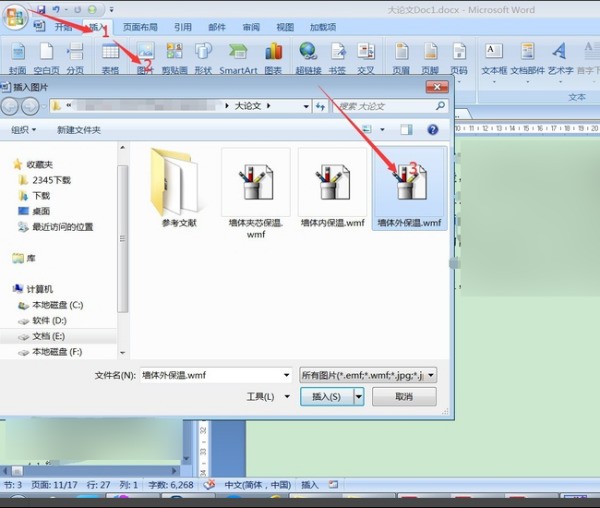Close the Insert Picture dialog
This screenshot has width=600, height=508.
[437, 87]
